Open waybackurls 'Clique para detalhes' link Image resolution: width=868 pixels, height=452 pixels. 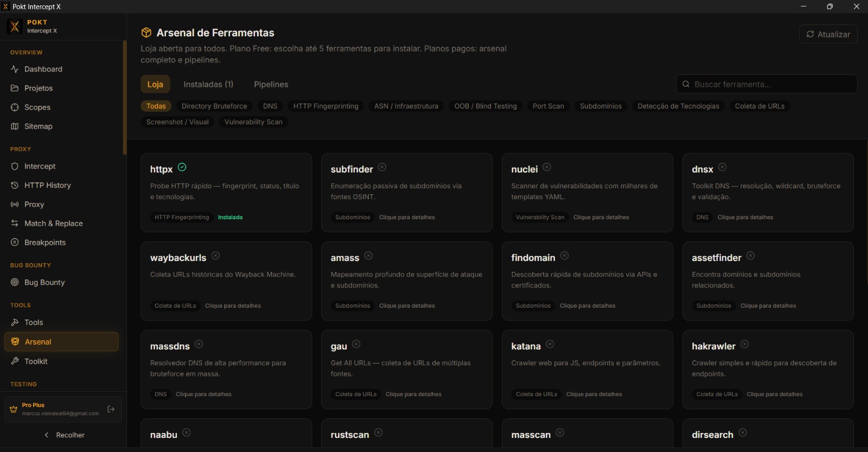[x=233, y=306]
